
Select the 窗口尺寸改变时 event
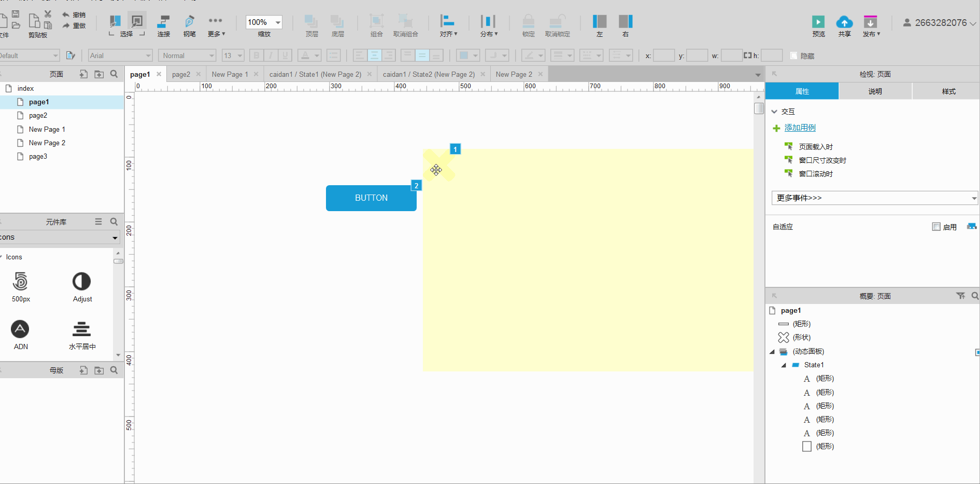pyautogui.click(x=822, y=160)
